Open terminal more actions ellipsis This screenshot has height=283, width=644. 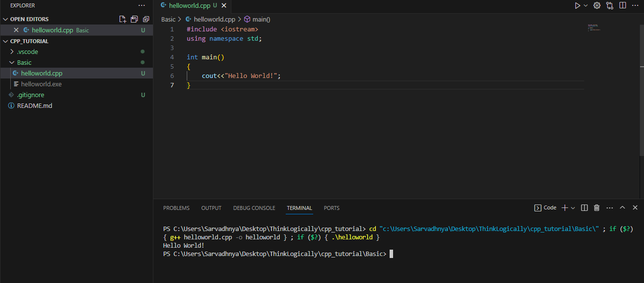point(609,207)
